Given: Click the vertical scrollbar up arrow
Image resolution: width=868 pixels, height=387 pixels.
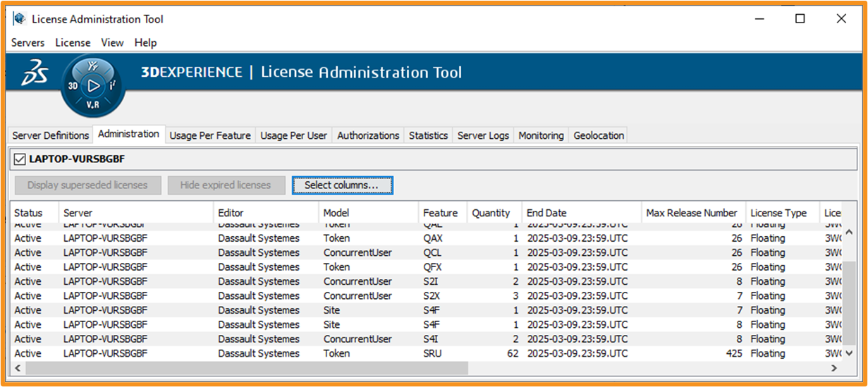Looking at the screenshot, I should 849,231.
